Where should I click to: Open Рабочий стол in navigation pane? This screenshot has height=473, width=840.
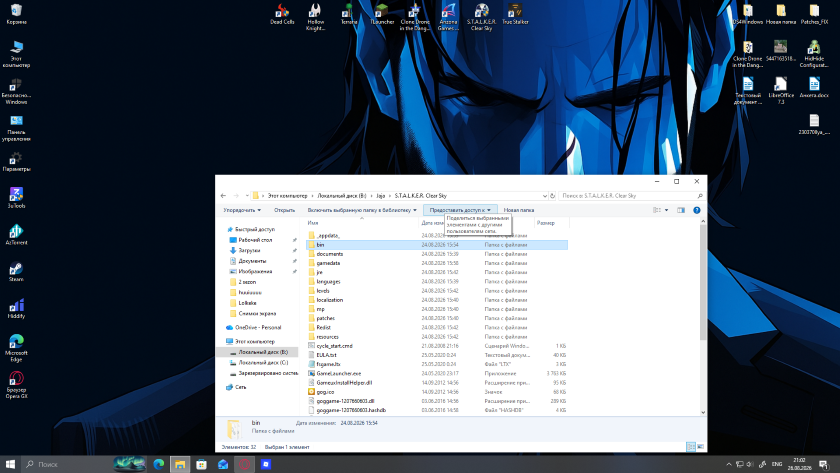coord(255,240)
